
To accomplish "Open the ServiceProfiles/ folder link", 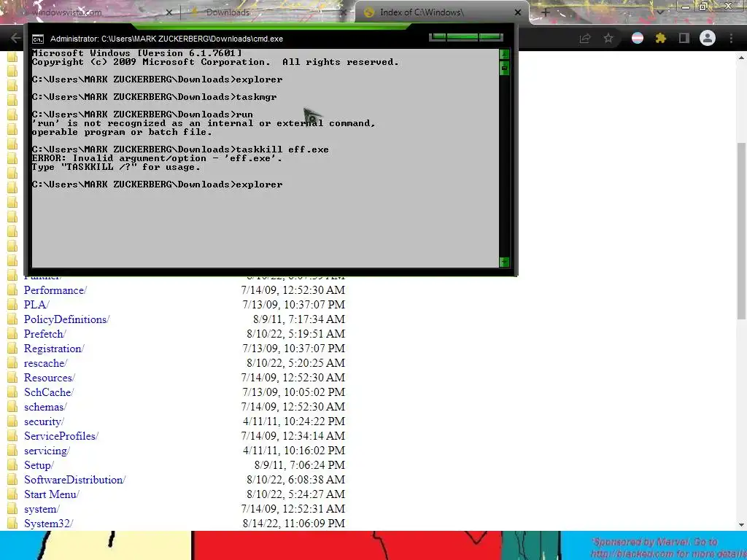I will 61,436.
